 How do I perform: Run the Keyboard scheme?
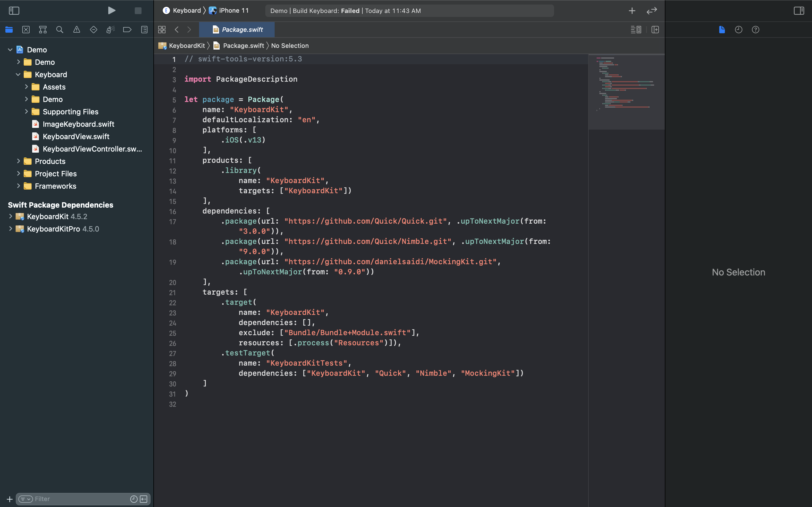click(x=111, y=10)
